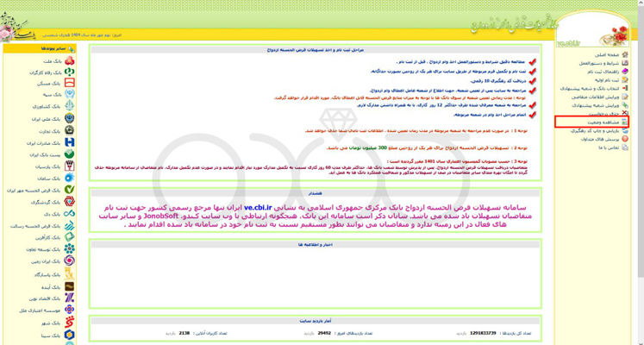This screenshot has height=345, width=644.
Task: Click the Bank Mellat logo icon
Action: pos(70,61)
